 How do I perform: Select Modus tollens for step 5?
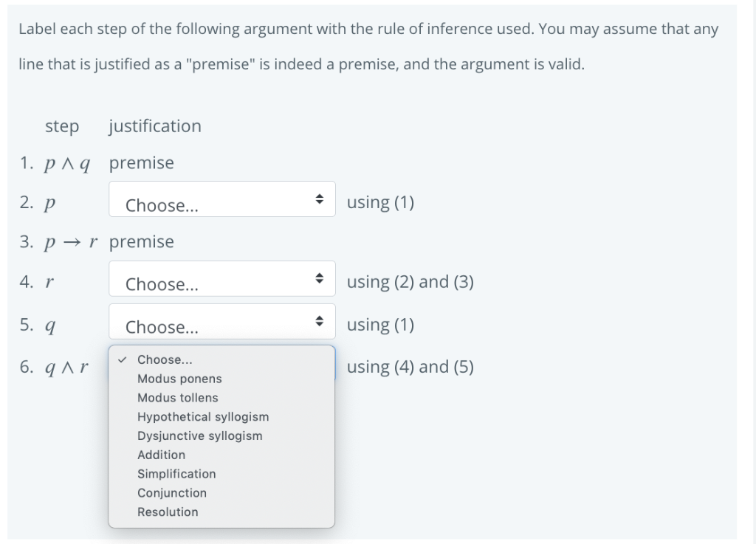(x=177, y=397)
